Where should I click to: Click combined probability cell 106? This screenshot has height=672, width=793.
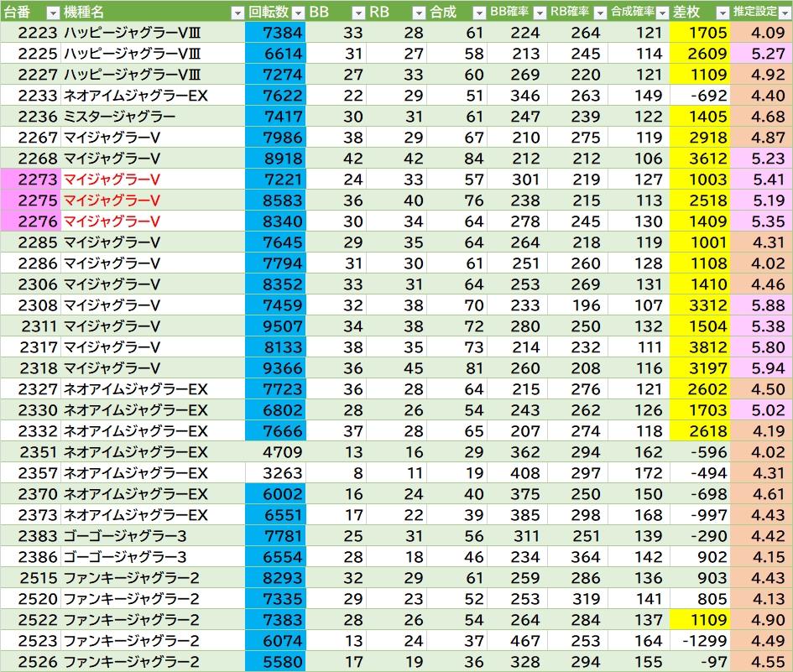point(639,159)
